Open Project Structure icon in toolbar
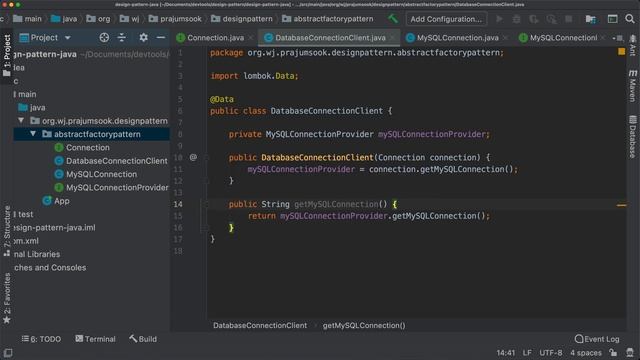640x360 pixels. 590,19
